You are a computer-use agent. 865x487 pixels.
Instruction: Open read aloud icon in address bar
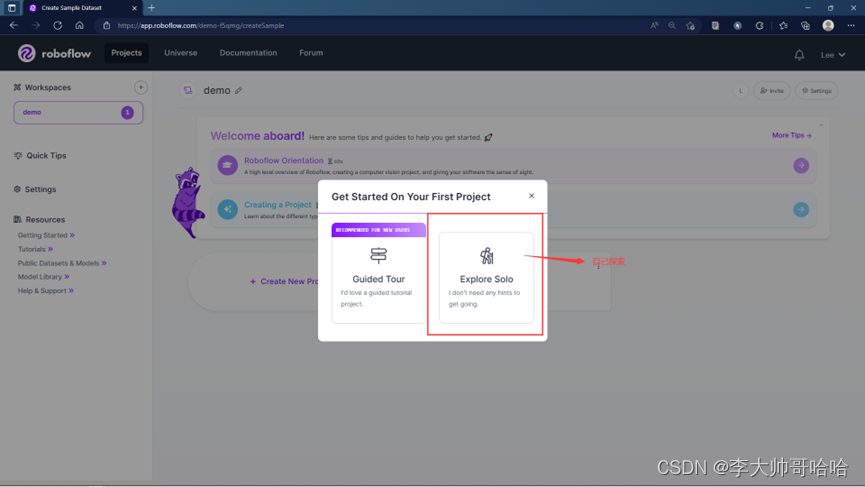(654, 25)
